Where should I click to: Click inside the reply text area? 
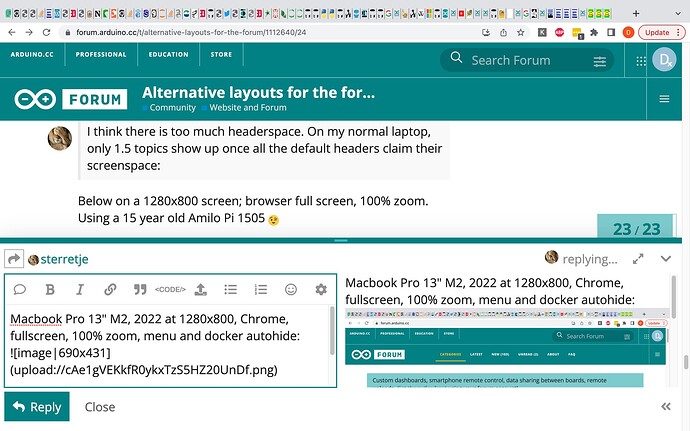(167, 344)
